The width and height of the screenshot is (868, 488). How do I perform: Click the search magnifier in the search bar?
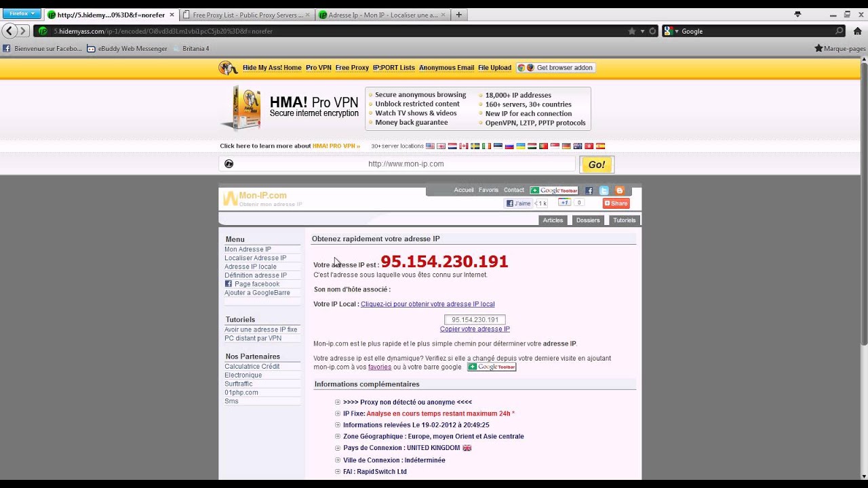(840, 31)
